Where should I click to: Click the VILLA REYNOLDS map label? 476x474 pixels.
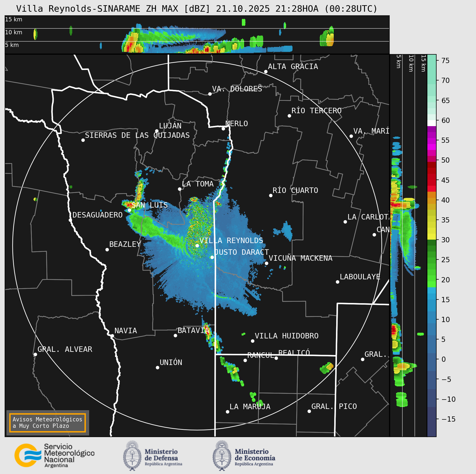231,240
